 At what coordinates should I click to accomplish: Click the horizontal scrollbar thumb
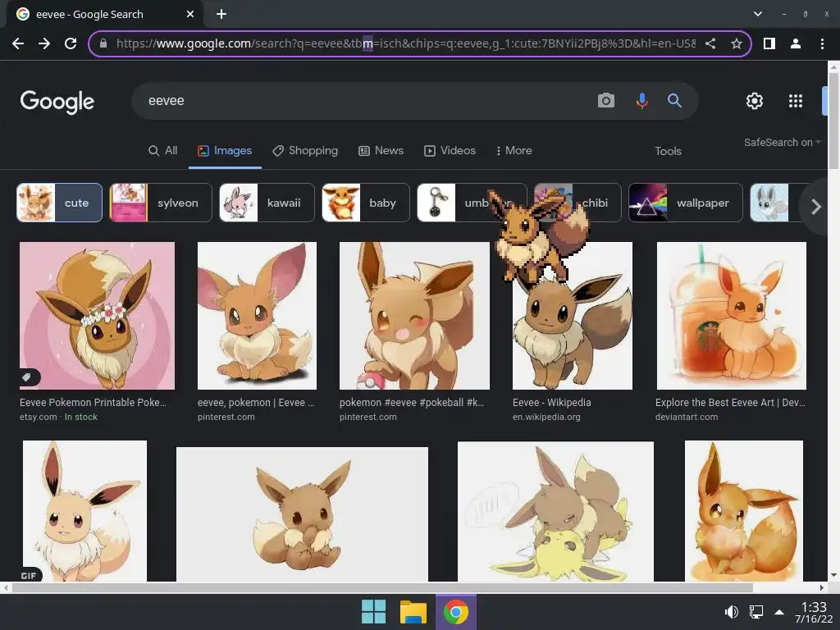tap(382, 587)
